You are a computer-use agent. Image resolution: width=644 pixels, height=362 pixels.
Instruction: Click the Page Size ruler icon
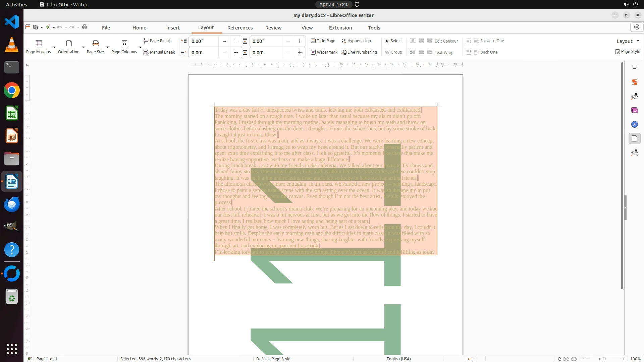pos(96,43)
